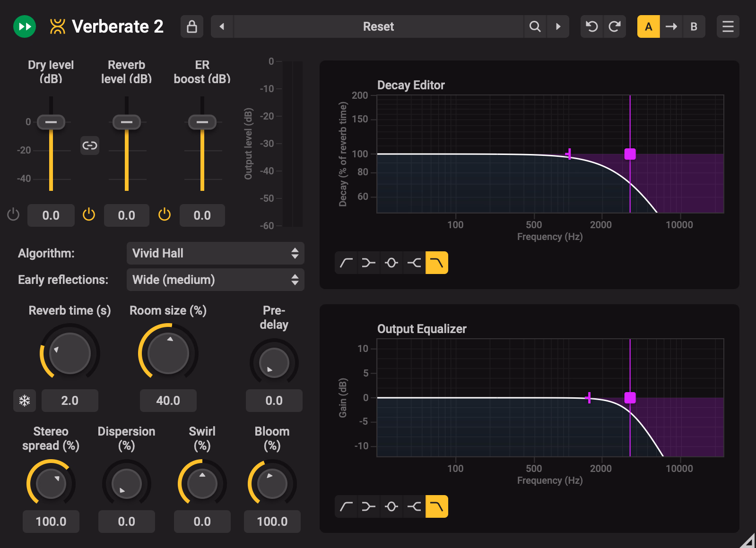The image size is (756, 548).
Task: Copy state A to B arrow
Action: (671, 26)
